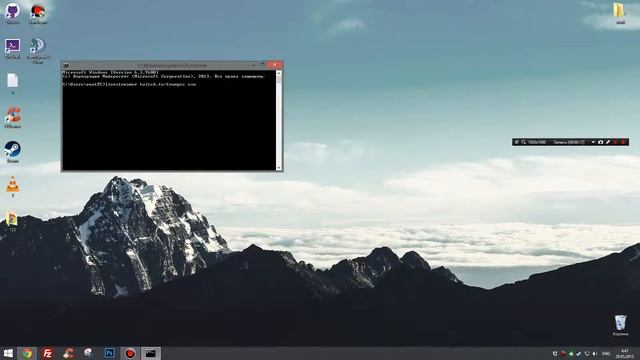Viewport: 640px width, 360px height.
Task: Click the command prompt vertical scrollbar
Action: (x=279, y=120)
